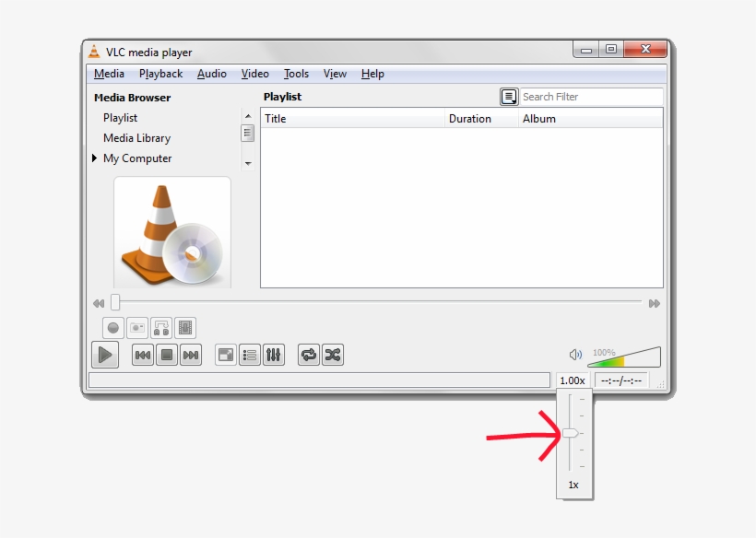Maximize the VLC window
Image resolution: width=756 pixels, height=538 pixels.
click(611, 49)
